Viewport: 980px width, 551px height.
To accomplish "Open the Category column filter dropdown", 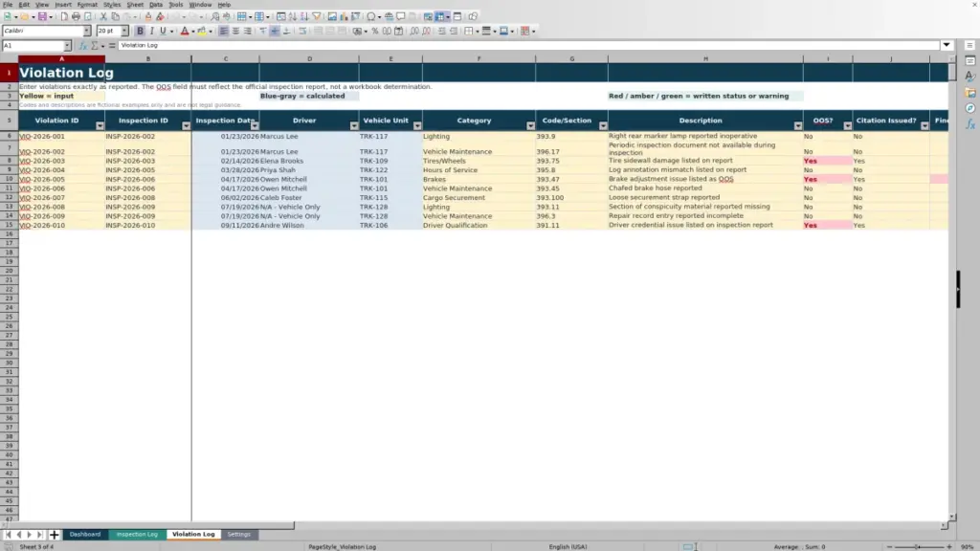I will (530, 126).
